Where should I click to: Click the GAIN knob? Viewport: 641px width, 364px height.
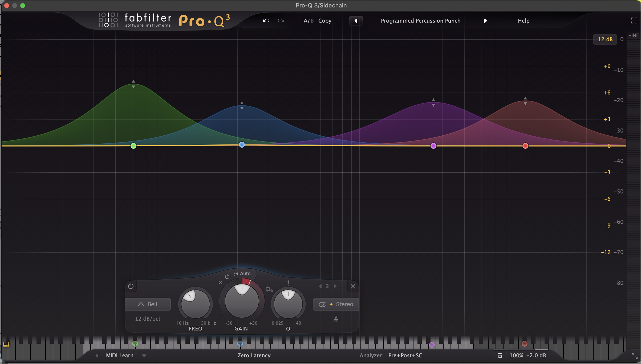click(242, 301)
